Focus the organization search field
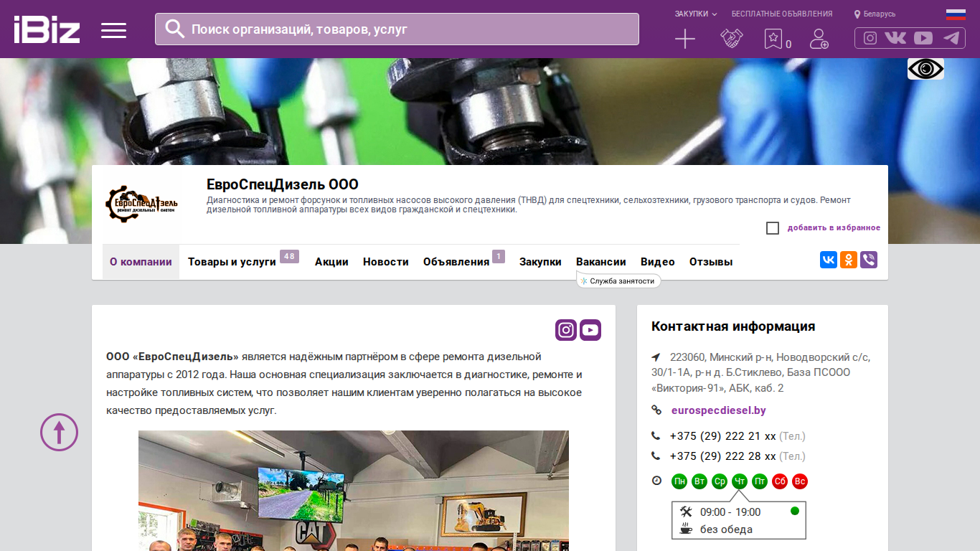 397,29
